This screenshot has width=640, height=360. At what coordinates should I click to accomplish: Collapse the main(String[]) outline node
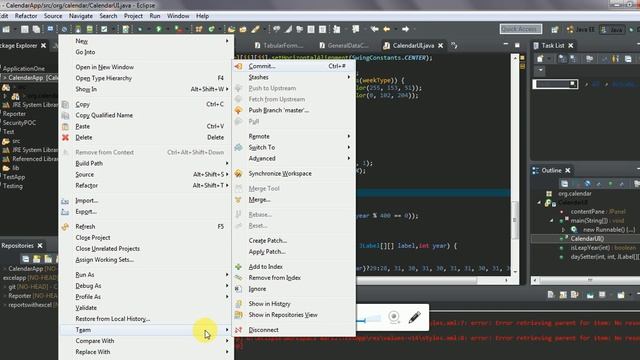[x=551, y=220]
